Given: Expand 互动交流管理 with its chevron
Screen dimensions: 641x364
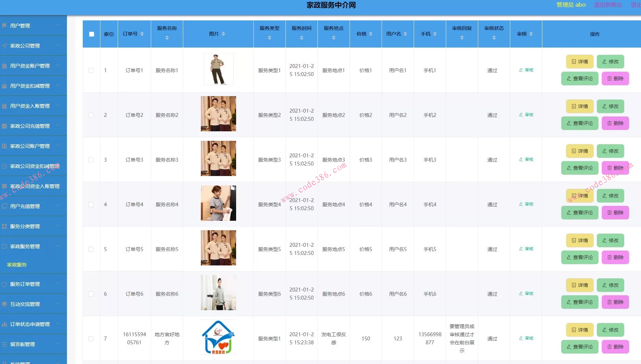Looking at the screenshot, I should (x=58, y=304).
